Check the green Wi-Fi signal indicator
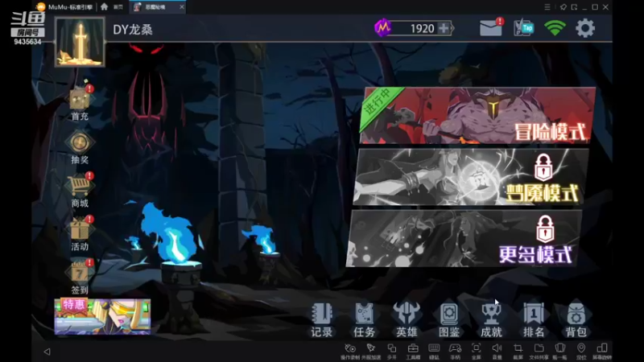This screenshot has width=644, height=362. point(555,28)
